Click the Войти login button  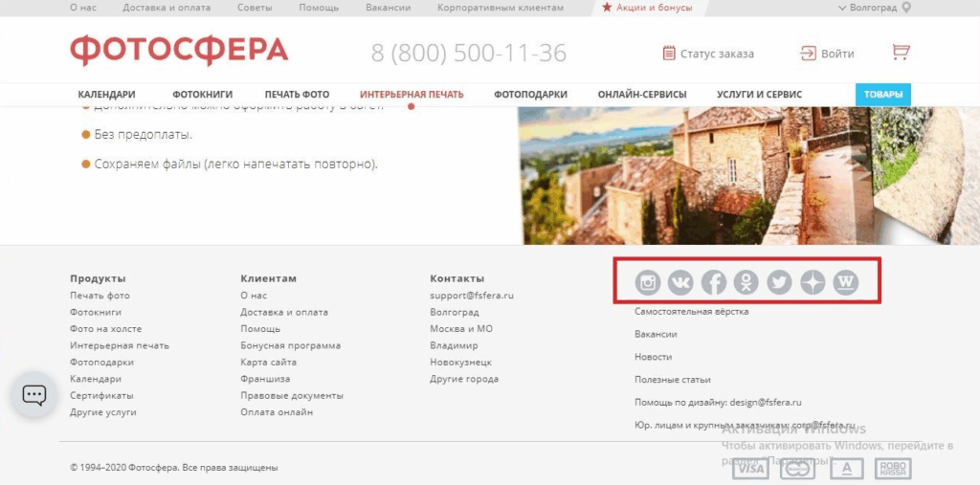tap(827, 54)
